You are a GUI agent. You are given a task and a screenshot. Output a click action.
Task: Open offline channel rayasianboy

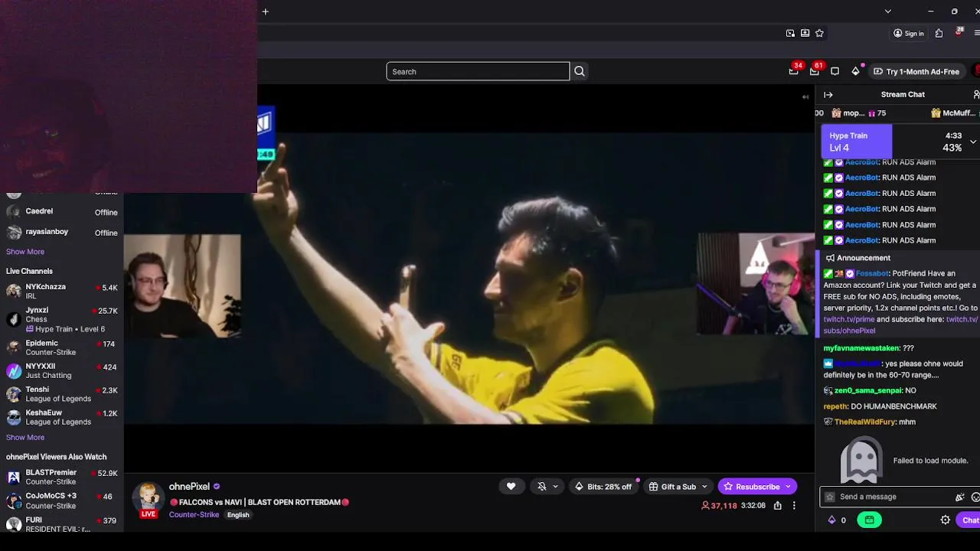coord(61,233)
